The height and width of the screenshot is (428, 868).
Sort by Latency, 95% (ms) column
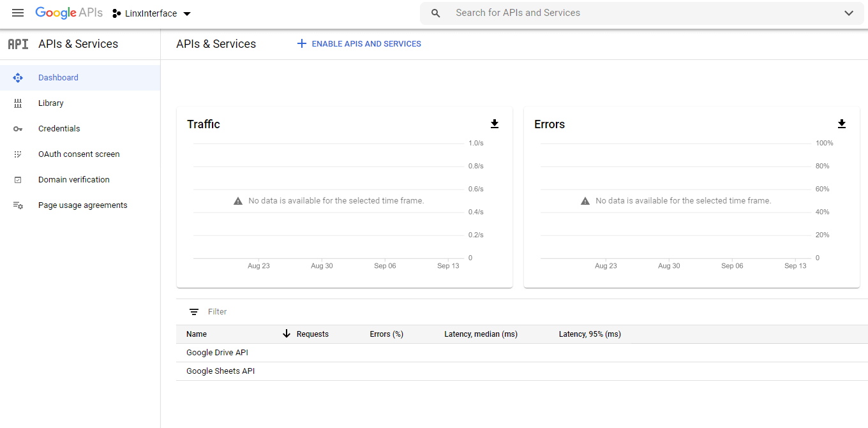click(590, 334)
